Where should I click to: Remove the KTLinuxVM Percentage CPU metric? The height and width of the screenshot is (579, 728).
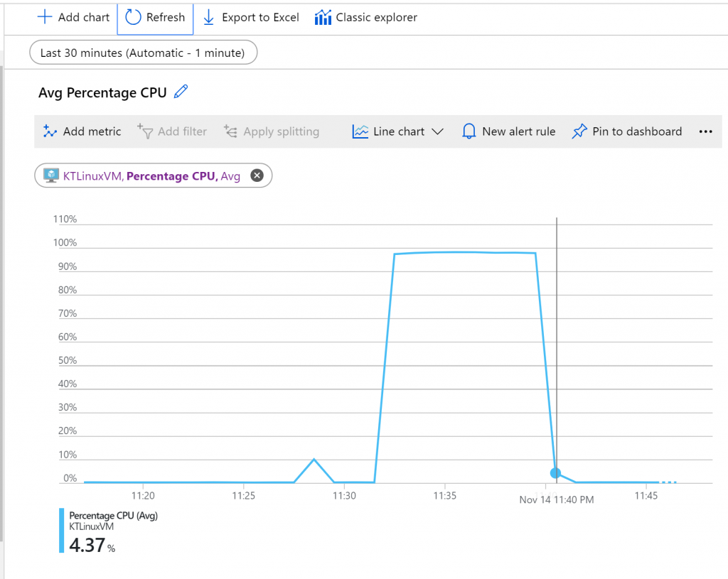click(x=257, y=175)
